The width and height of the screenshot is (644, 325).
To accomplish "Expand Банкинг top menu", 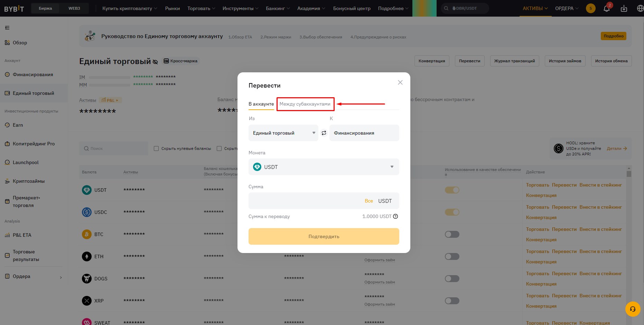I will tap(278, 8).
